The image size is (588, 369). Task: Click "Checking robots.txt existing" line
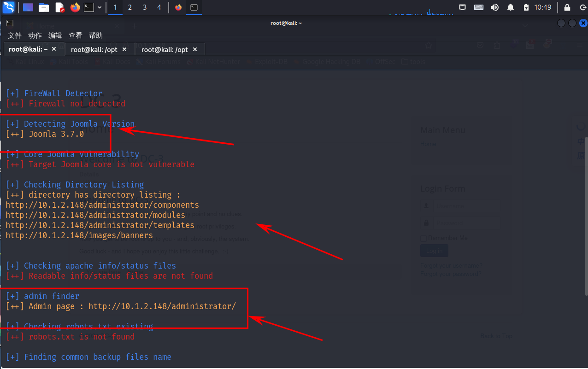point(79,327)
